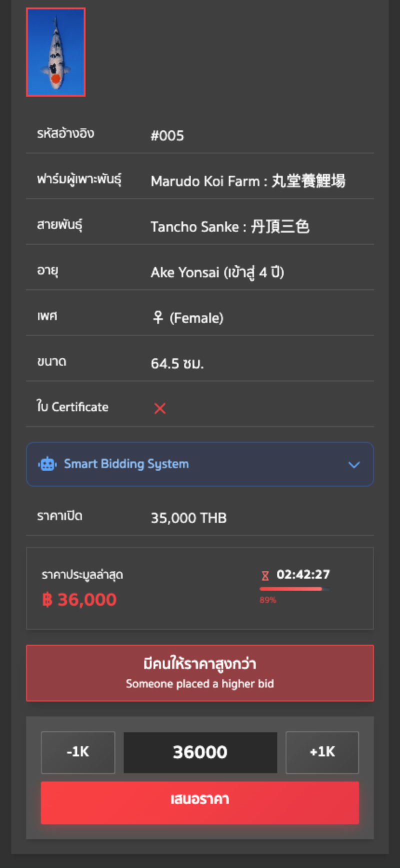This screenshot has height=868, width=400.
Task: Click the 'Someone placed a higher bid' banner
Action: [200, 673]
